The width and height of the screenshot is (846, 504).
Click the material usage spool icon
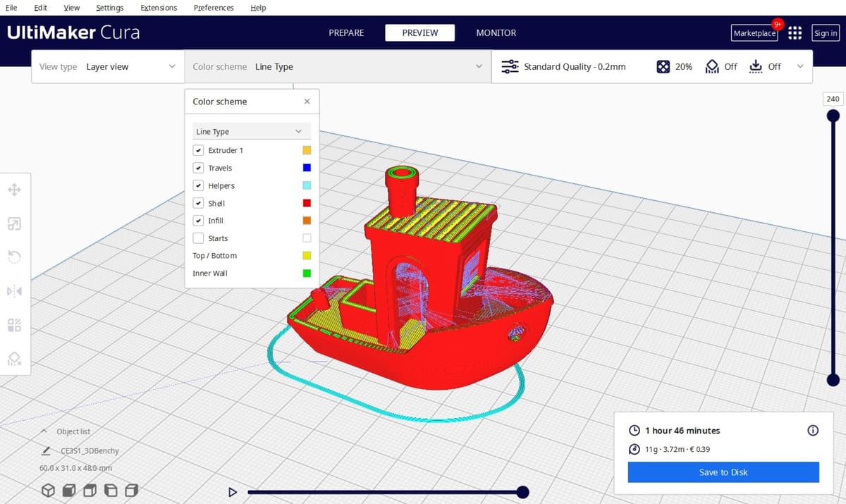pyautogui.click(x=634, y=449)
